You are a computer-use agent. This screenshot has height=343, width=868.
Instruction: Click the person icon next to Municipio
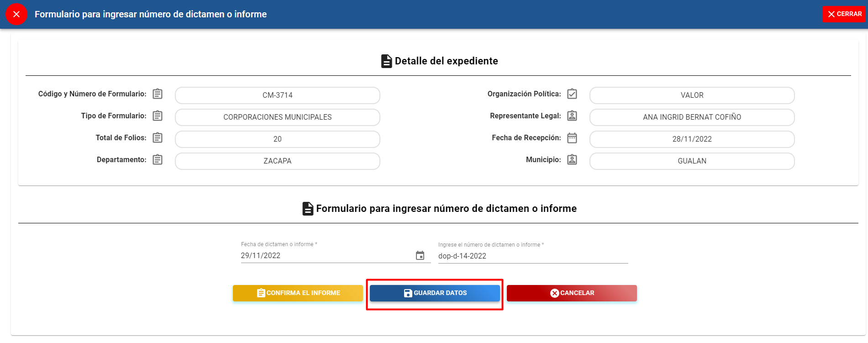click(572, 160)
